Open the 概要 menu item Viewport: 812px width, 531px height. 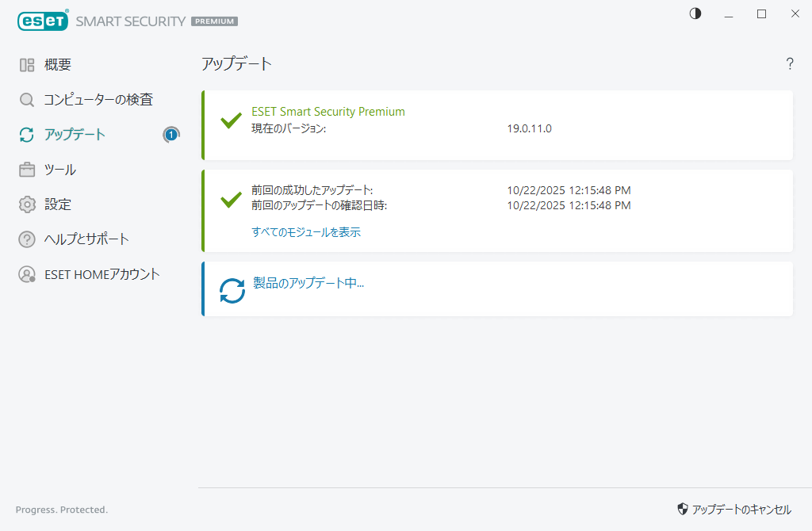coord(58,65)
